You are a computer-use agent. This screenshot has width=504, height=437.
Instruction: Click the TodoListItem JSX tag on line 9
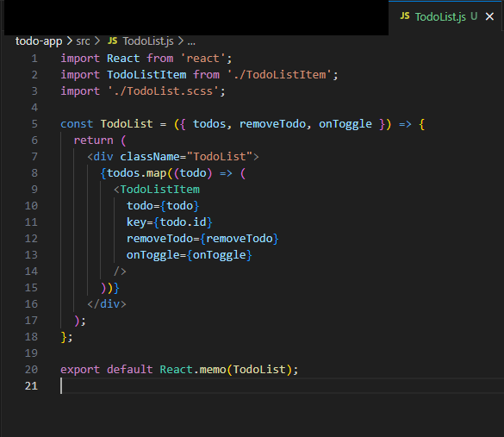159,190
